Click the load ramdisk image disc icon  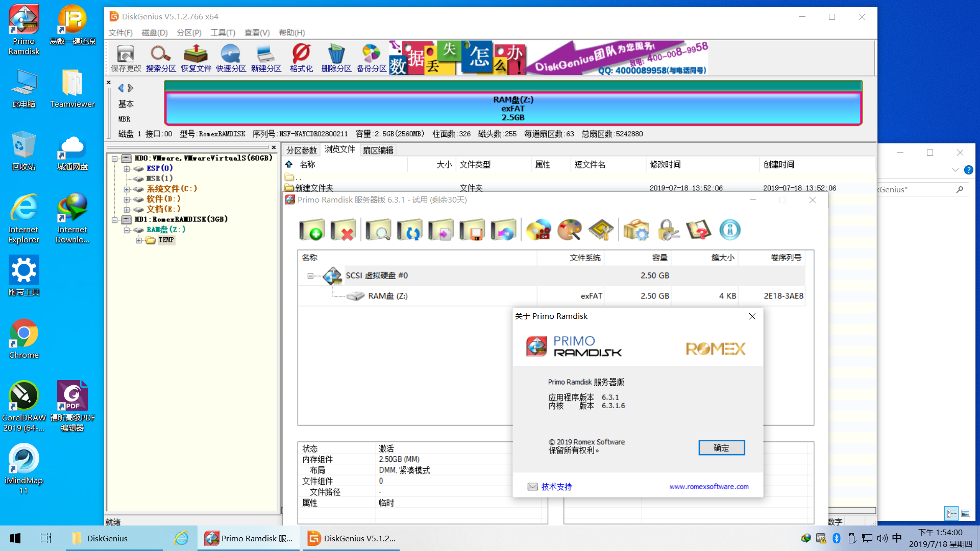click(503, 230)
